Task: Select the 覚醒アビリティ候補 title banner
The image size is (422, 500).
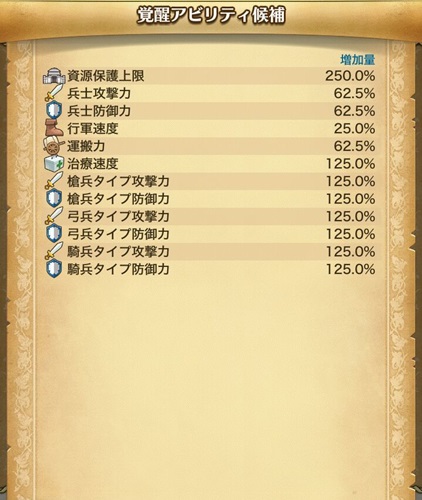Action: (211, 16)
